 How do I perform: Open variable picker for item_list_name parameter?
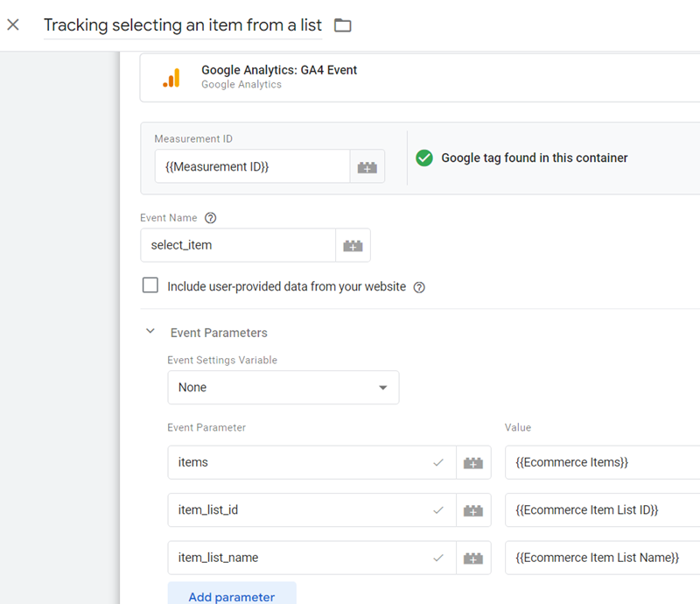pyautogui.click(x=473, y=558)
